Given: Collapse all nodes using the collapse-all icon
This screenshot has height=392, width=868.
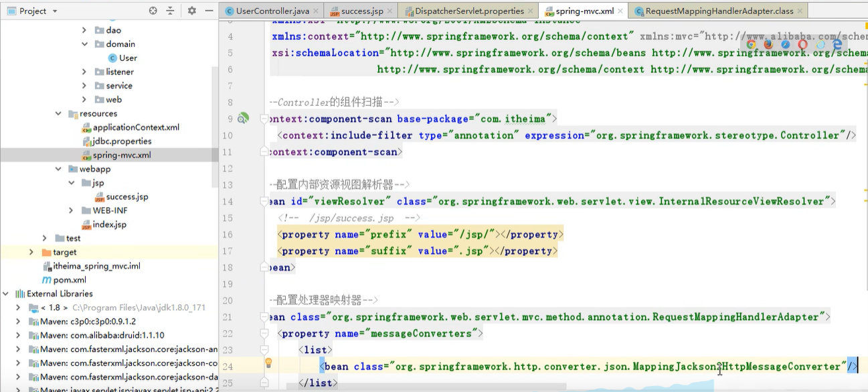Looking at the screenshot, I should [x=171, y=11].
